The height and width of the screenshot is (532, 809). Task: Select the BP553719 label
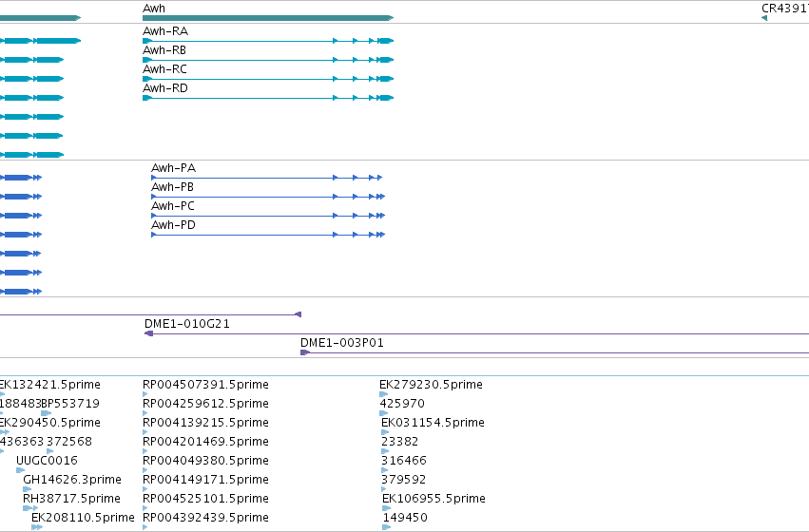(70, 404)
